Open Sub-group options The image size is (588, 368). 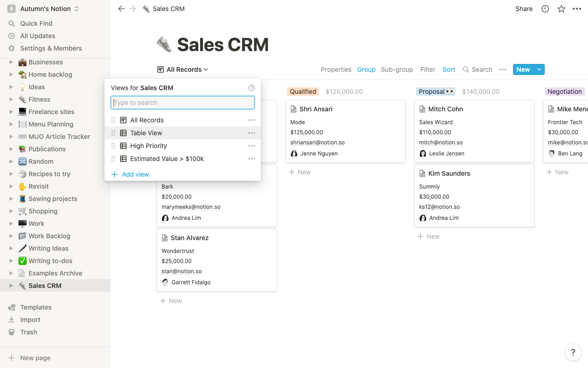[397, 69]
